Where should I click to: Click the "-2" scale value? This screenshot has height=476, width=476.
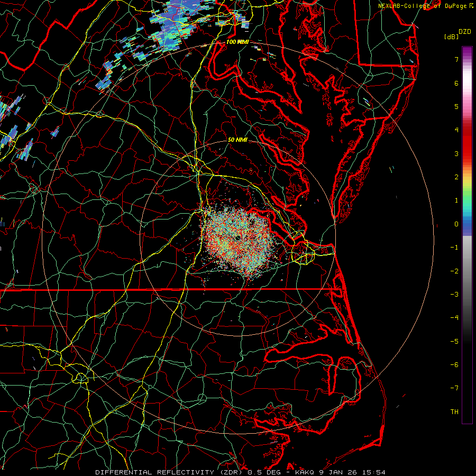click(x=454, y=271)
